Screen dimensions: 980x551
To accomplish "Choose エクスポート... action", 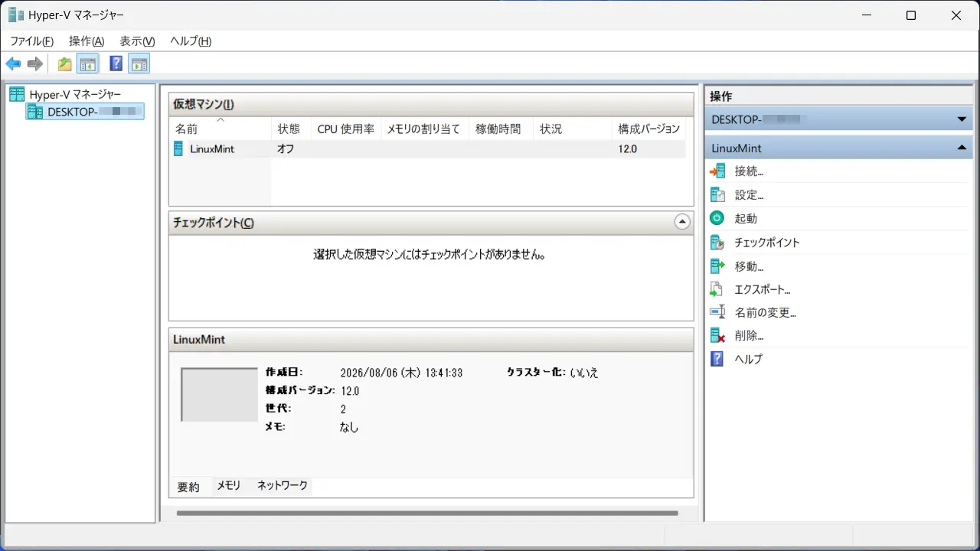I will point(763,290).
